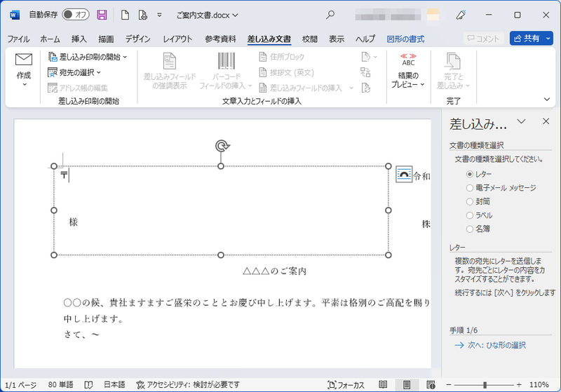Open the task pane options chevron
The width and height of the screenshot is (561, 392).
point(521,121)
